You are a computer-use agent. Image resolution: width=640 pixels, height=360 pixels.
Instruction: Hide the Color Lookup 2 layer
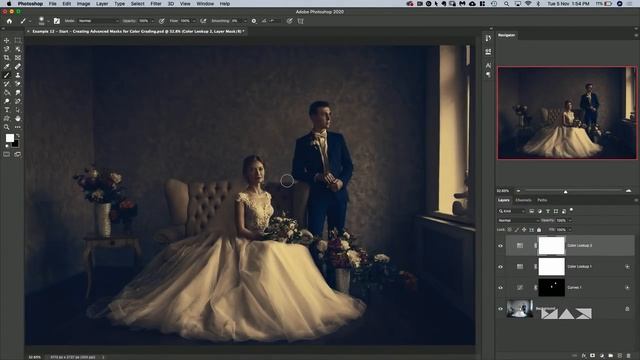click(x=500, y=246)
